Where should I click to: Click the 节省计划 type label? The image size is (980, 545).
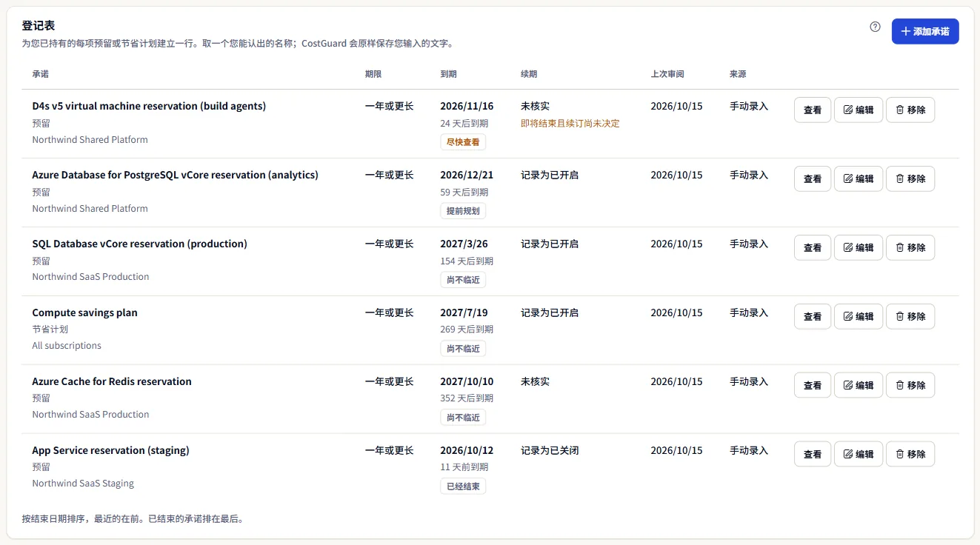[50, 330]
